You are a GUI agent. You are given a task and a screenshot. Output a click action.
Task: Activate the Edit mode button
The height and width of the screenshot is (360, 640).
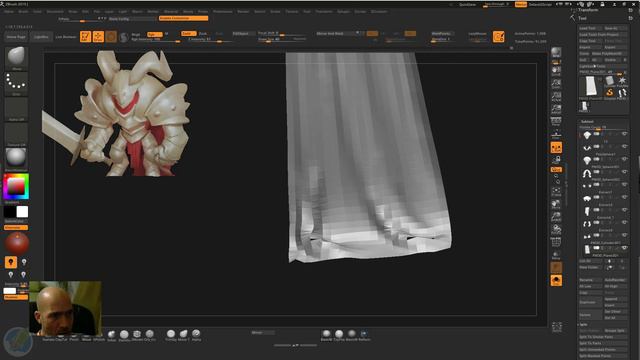(x=85, y=37)
